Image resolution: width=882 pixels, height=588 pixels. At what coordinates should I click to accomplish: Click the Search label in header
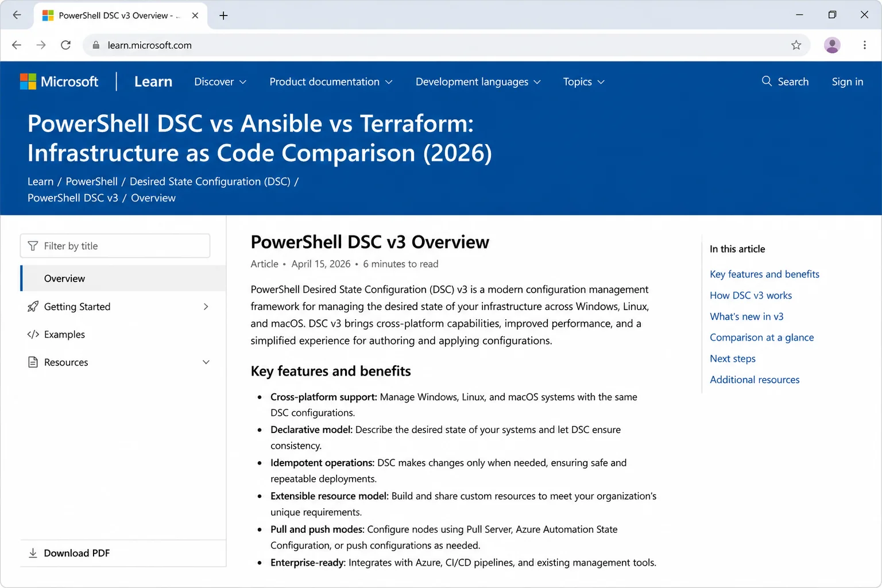tap(793, 82)
